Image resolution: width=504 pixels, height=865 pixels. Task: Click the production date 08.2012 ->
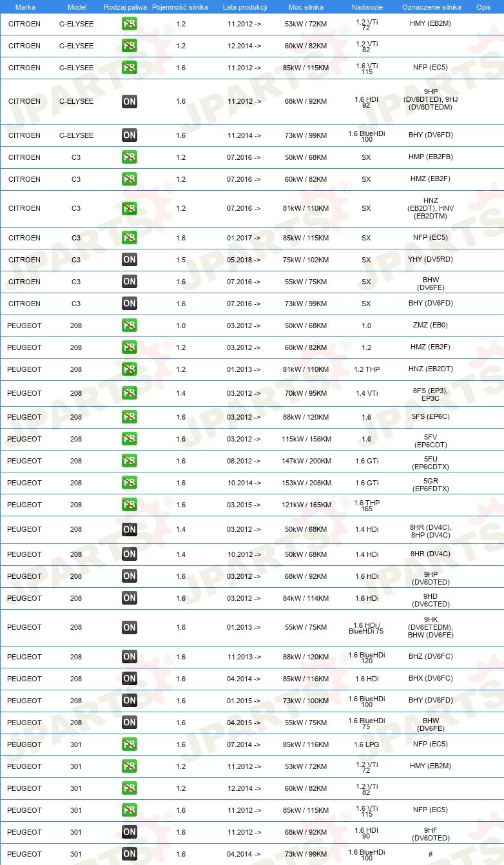coord(244,461)
